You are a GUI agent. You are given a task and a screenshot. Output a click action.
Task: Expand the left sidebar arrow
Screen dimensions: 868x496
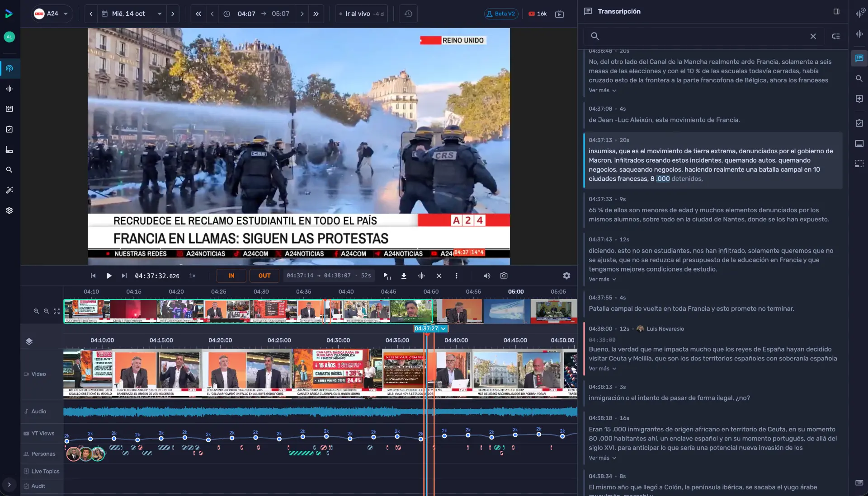click(9, 485)
